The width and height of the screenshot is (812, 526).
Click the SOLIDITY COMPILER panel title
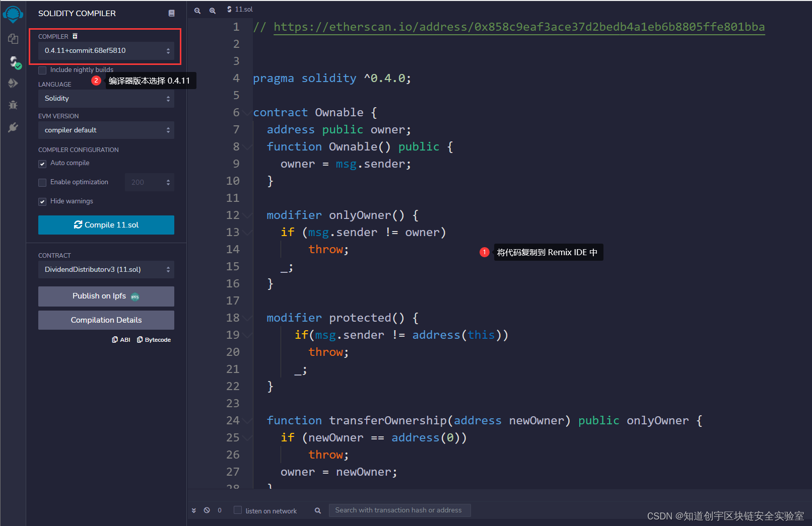[77, 14]
